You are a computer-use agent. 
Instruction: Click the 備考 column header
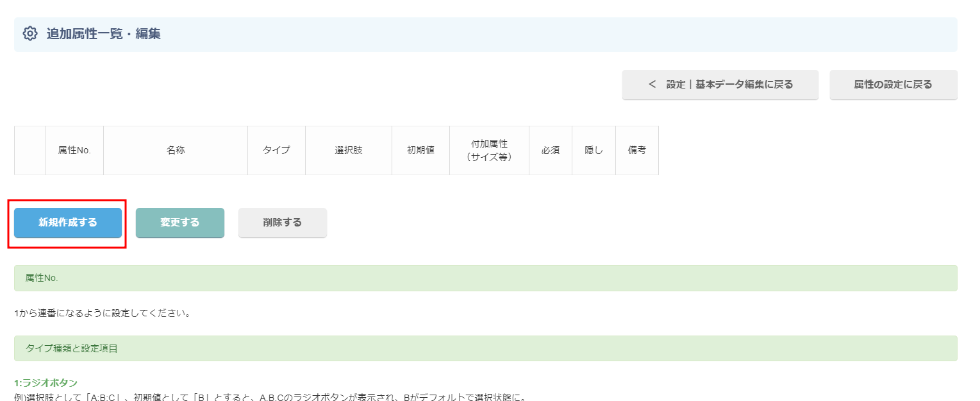[x=637, y=150]
